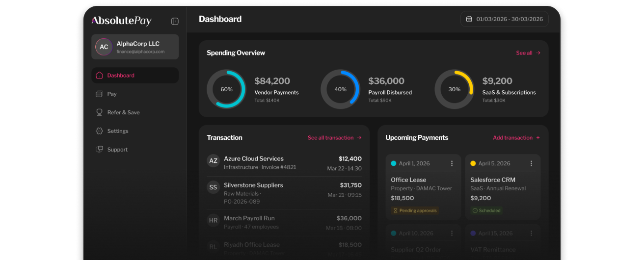Click plus icon beside Add transaction
Viewport: 644px width, 260px height.
tap(538, 138)
